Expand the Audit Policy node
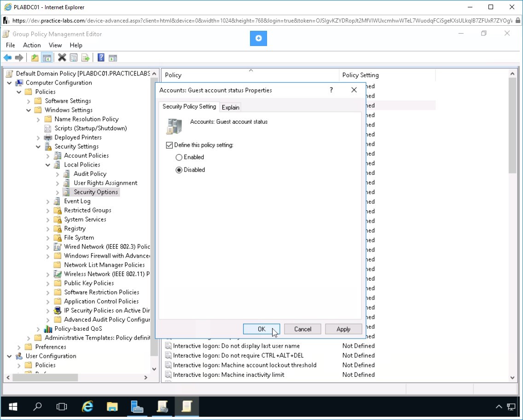The height and width of the screenshot is (420, 523). tap(58, 174)
